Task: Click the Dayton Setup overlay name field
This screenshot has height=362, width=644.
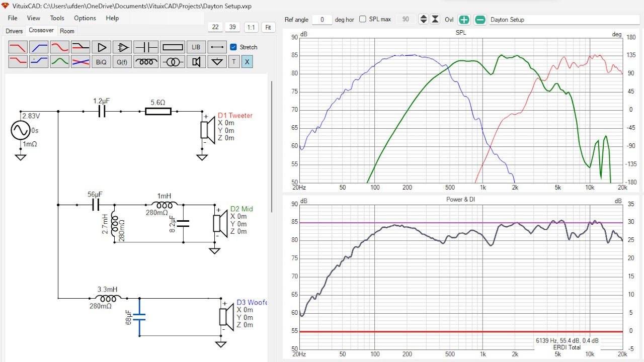Action: coord(564,20)
